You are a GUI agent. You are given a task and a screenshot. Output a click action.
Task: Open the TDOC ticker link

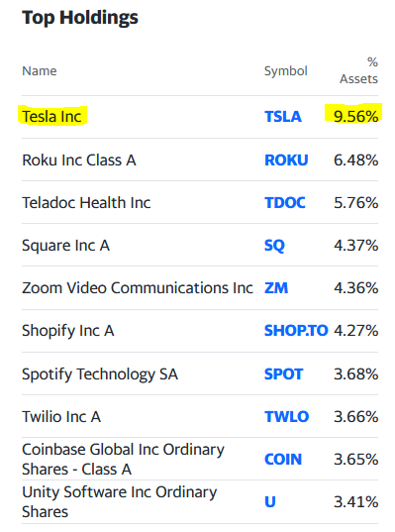pos(285,203)
